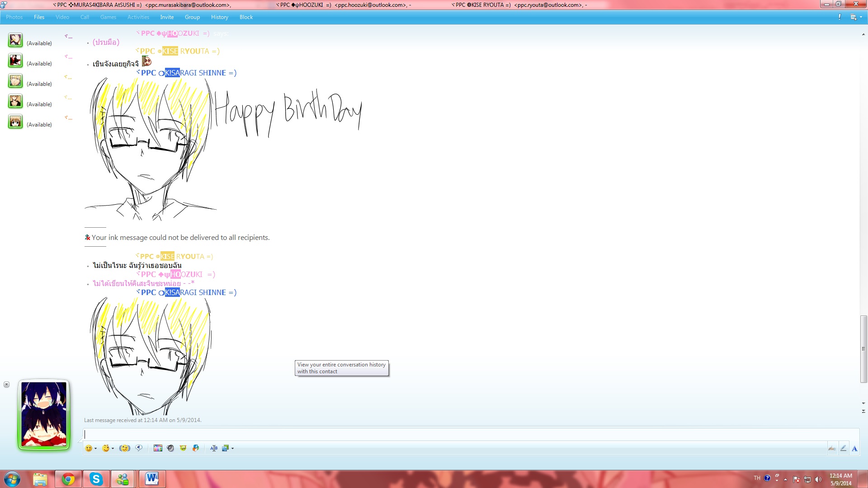Send a nudge with the shaking-face icon
The image size is (868, 488).
point(124,448)
